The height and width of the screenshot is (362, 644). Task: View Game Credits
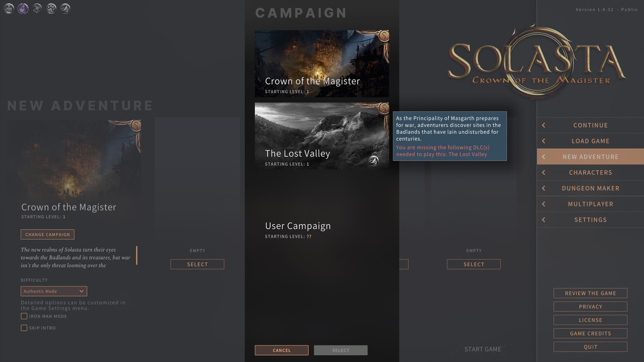tap(590, 333)
